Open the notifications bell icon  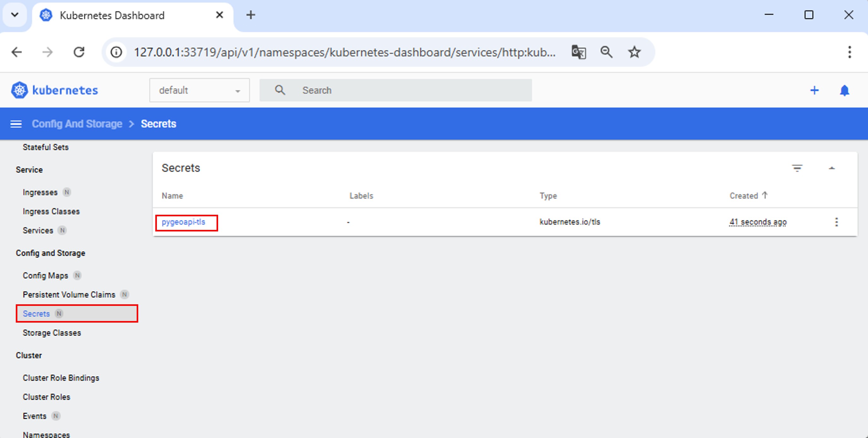[x=844, y=90]
